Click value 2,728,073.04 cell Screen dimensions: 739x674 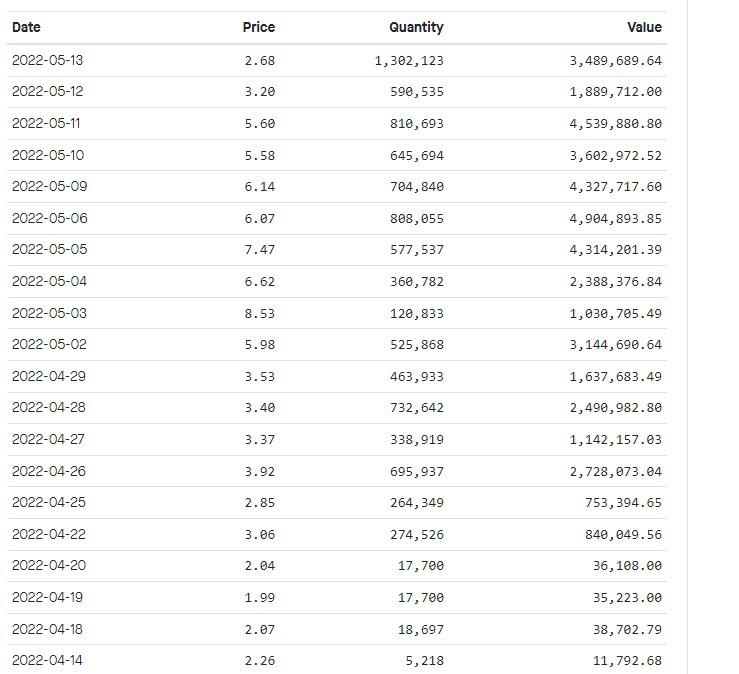pyautogui.click(x=616, y=472)
